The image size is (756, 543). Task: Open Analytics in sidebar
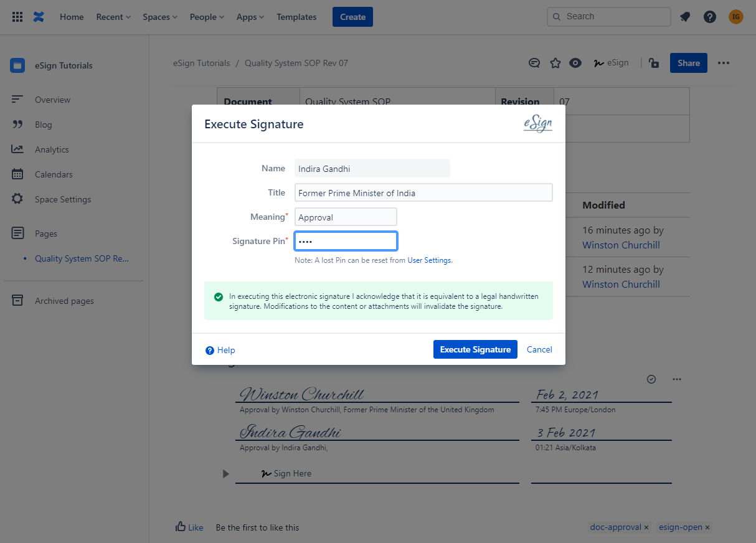tap(52, 149)
